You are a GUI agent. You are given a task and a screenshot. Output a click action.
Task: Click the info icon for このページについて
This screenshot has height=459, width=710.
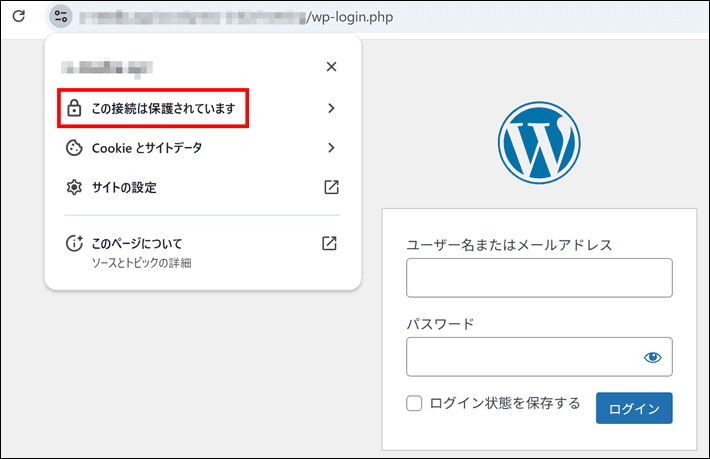point(74,244)
